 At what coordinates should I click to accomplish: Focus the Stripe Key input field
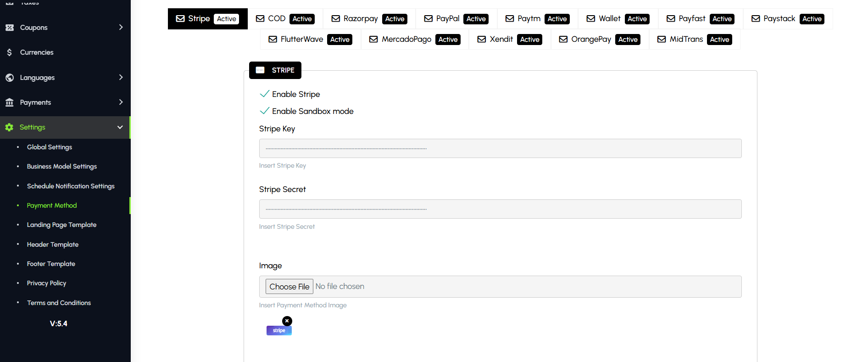500,148
